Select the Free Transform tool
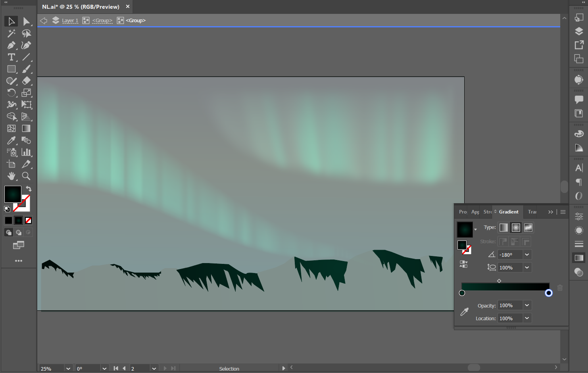Image resolution: width=588 pixels, height=373 pixels. (26, 105)
